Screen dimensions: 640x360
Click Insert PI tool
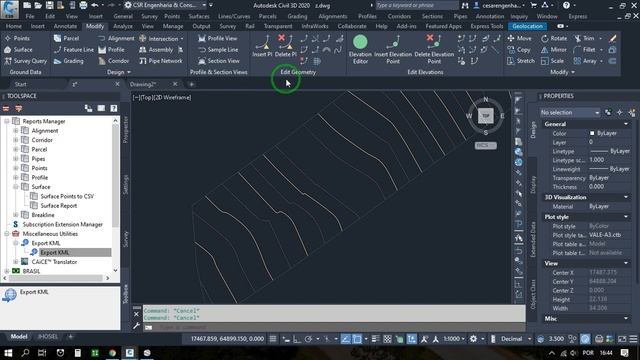click(x=262, y=46)
